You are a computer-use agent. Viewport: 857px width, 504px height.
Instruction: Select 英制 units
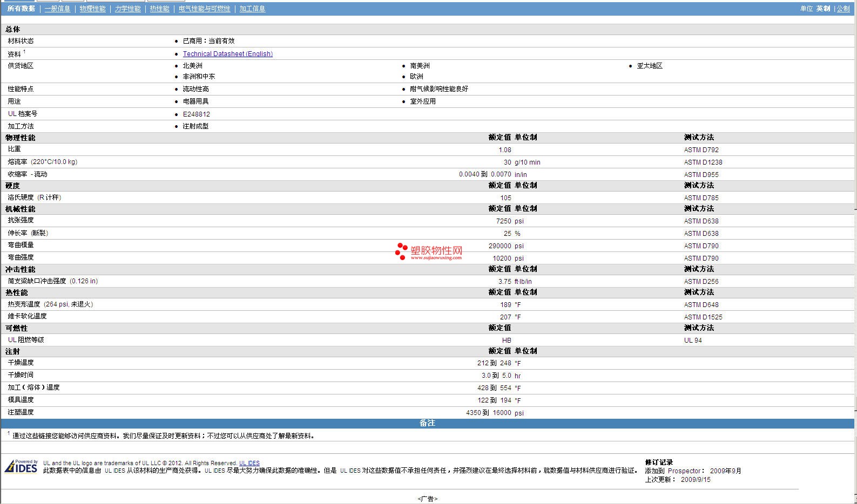coord(823,9)
